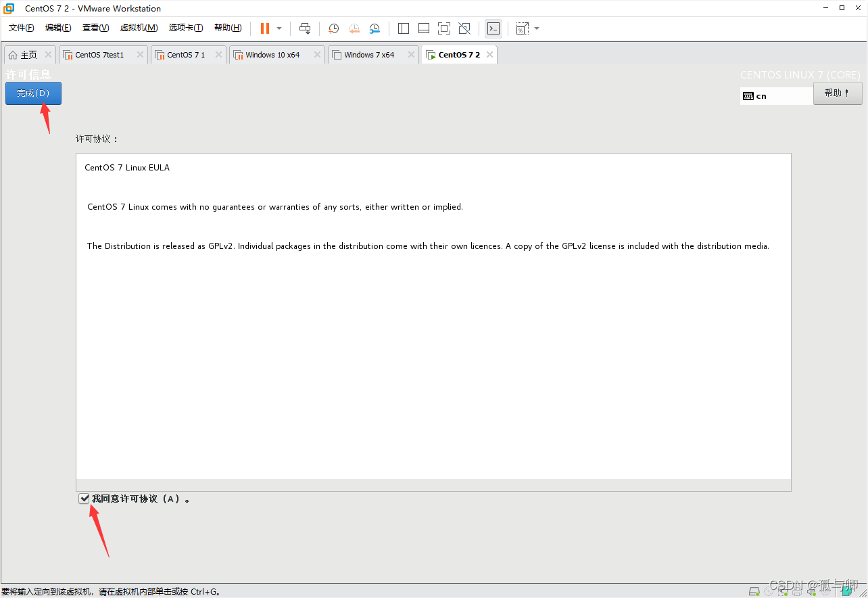Click the keyboard layout icon next to cn
Viewport: 868px width, 598px height.
click(748, 96)
